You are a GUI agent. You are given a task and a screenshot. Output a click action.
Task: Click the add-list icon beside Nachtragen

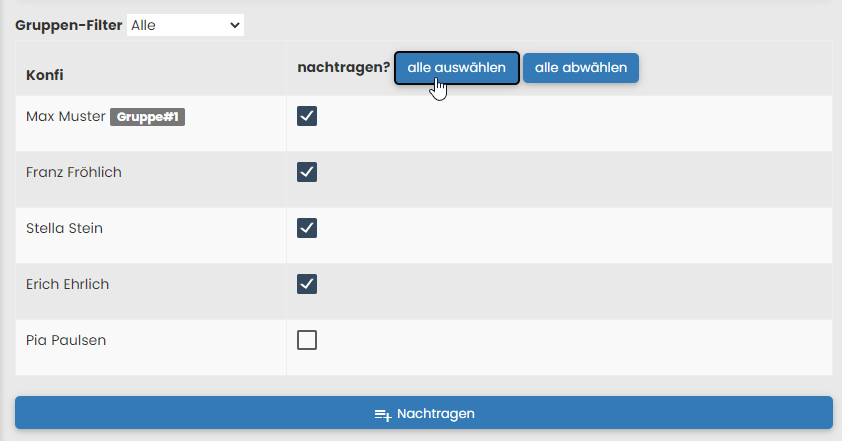(382, 414)
